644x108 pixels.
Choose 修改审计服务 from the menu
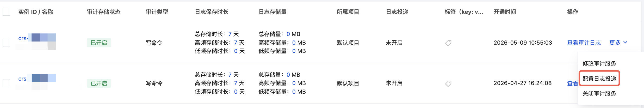(x=599, y=63)
